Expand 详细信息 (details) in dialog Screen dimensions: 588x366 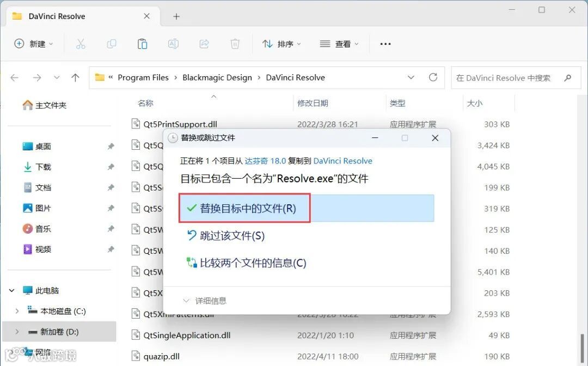tap(205, 301)
